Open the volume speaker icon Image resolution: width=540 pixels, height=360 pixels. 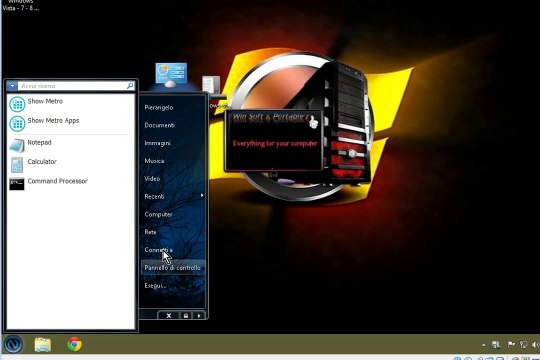pyautogui.click(x=536, y=344)
